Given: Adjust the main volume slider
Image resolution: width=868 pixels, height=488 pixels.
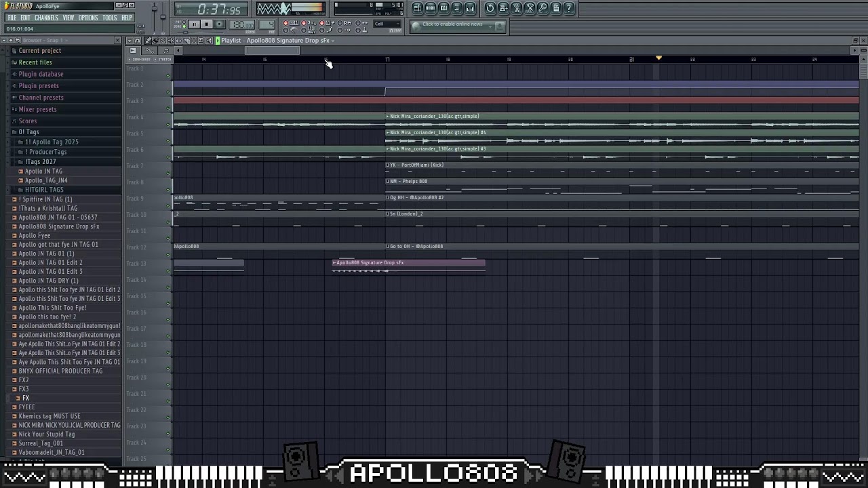Looking at the screenshot, I should (x=155, y=8).
